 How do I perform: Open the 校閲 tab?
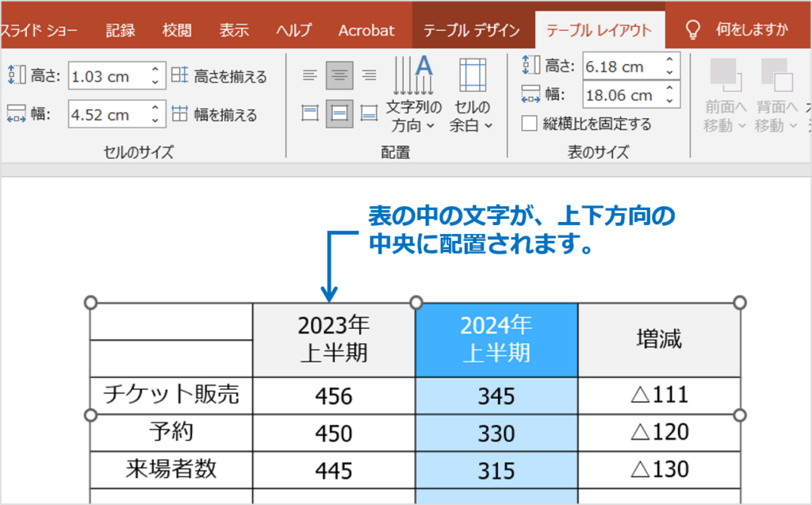pos(177,30)
